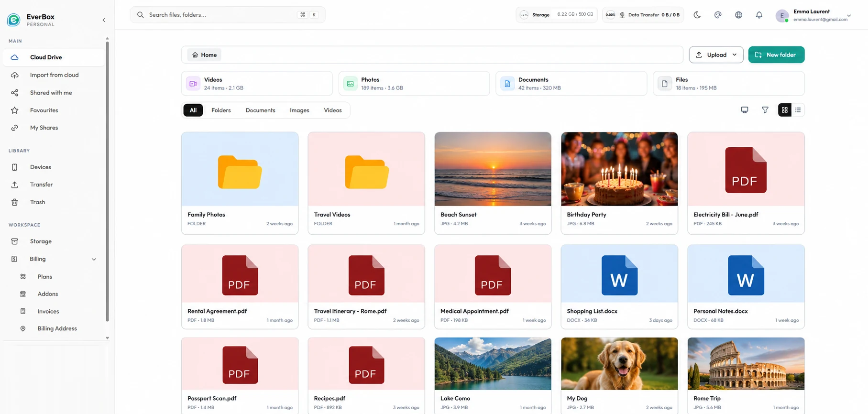Viewport: 868px width, 414px height.
Task: Click the sidebar scrollbar
Action: 107,182
